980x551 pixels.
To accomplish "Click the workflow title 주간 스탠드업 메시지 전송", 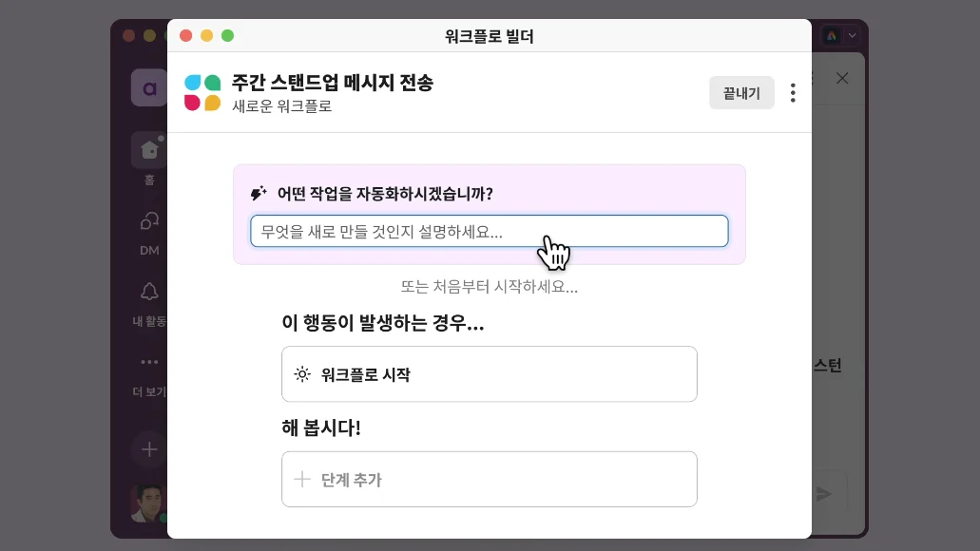I will pos(333,83).
